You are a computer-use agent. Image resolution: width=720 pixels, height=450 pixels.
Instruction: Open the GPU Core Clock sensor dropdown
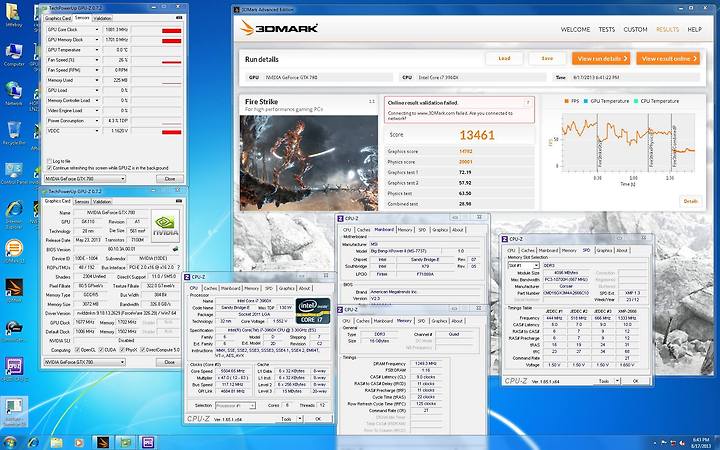[96, 30]
